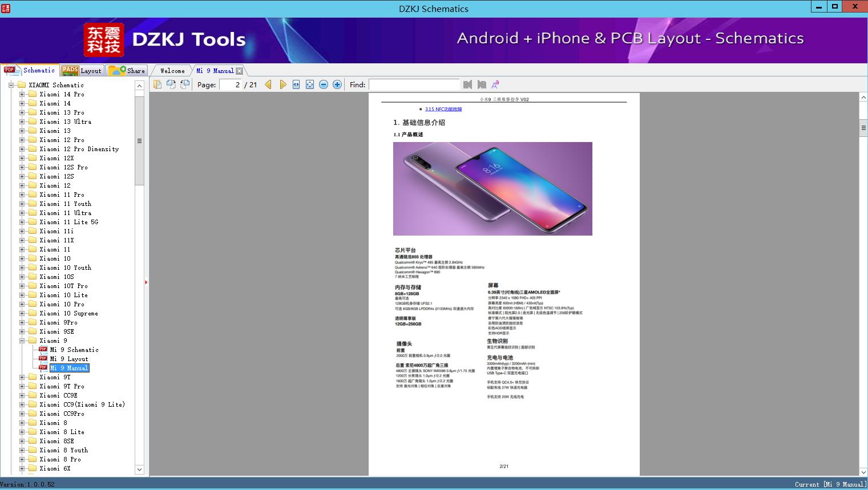Click the tree panel scrollbar thumb
This screenshot has height=490, width=868.
click(x=139, y=140)
